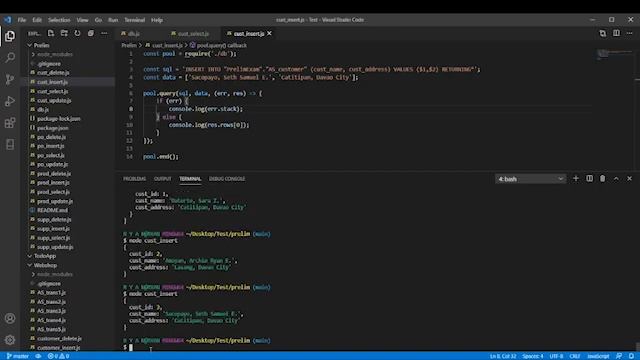Screen dimensions: 640x360
Task: Open the Explorer view in activity bar
Action: (10, 36)
